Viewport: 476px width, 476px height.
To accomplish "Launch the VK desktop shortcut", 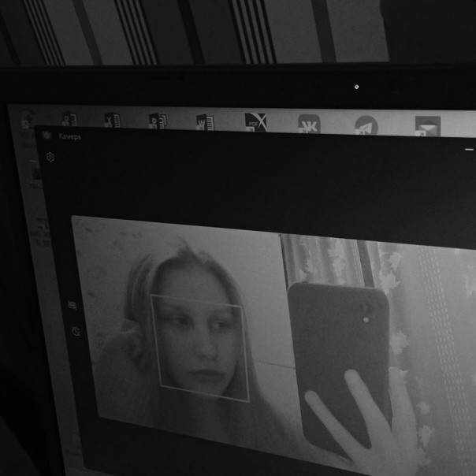I will pos(309,124).
